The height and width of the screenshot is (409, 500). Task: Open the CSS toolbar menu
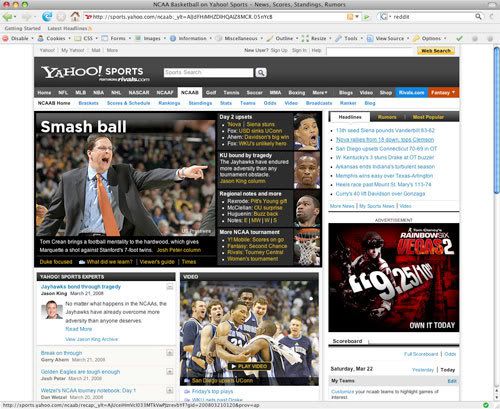coord(86,38)
